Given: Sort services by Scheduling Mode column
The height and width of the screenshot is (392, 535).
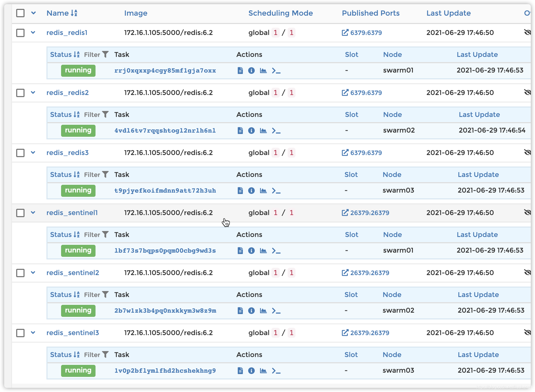Looking at the screenshot, I should click(281, 13).
